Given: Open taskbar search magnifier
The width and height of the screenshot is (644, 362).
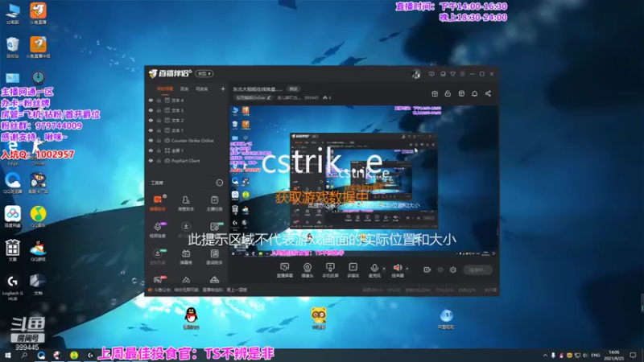Looking at the screenshot, I should coord(24,355).
